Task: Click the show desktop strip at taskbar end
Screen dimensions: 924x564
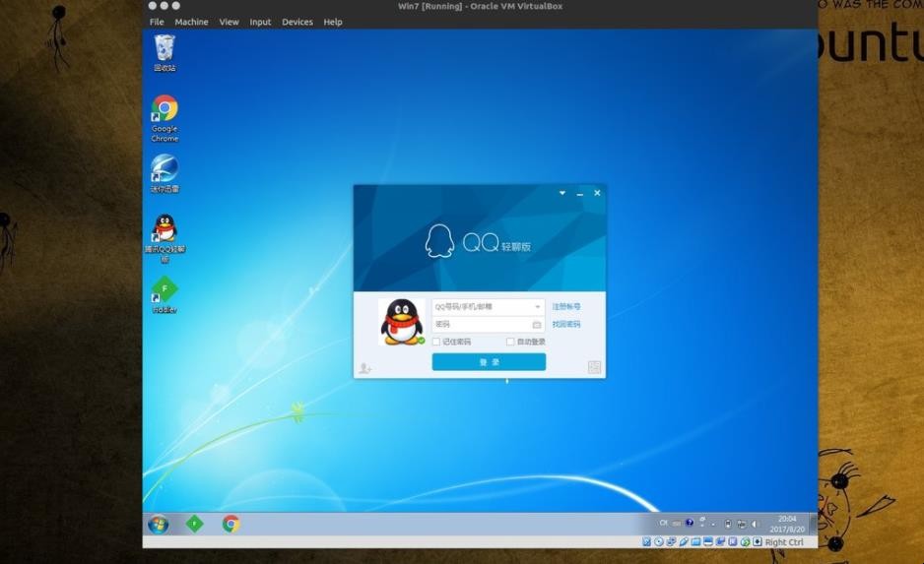Action: pyautogui.click(x=814, y=524)
